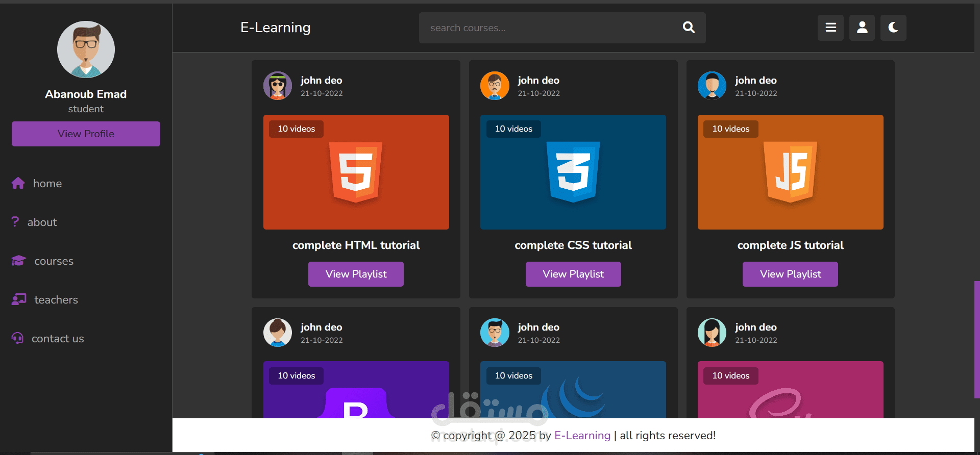Click tutor avatar on JS tutorial card
Image resolution: width=980 pixels, height=455 pixels.
point(712,86)
